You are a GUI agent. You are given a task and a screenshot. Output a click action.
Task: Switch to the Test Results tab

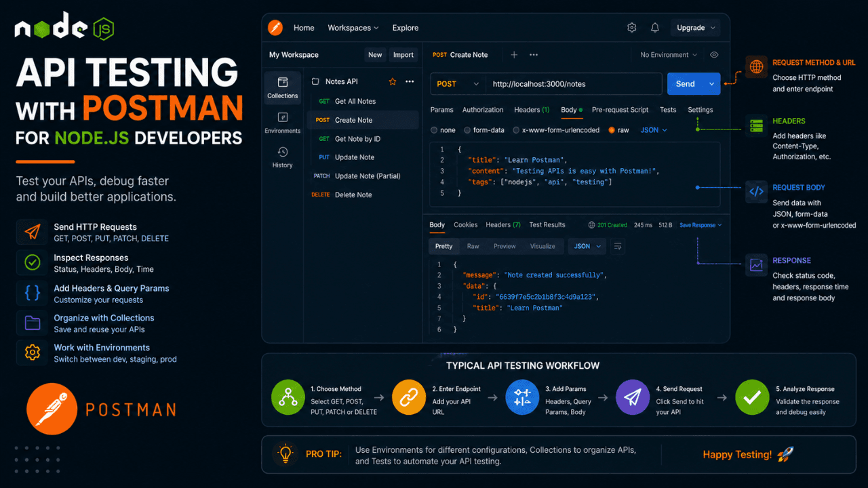(547, 225)
